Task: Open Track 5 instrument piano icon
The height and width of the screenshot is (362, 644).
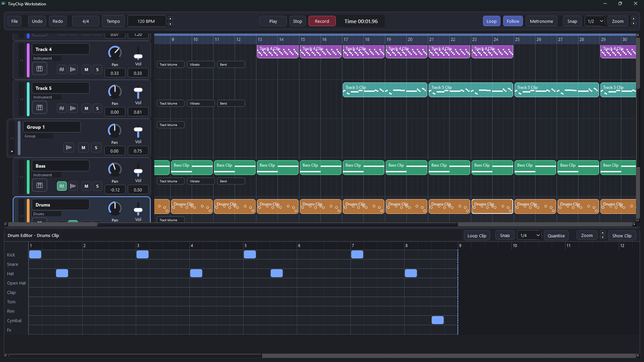Action: (40, 108)
